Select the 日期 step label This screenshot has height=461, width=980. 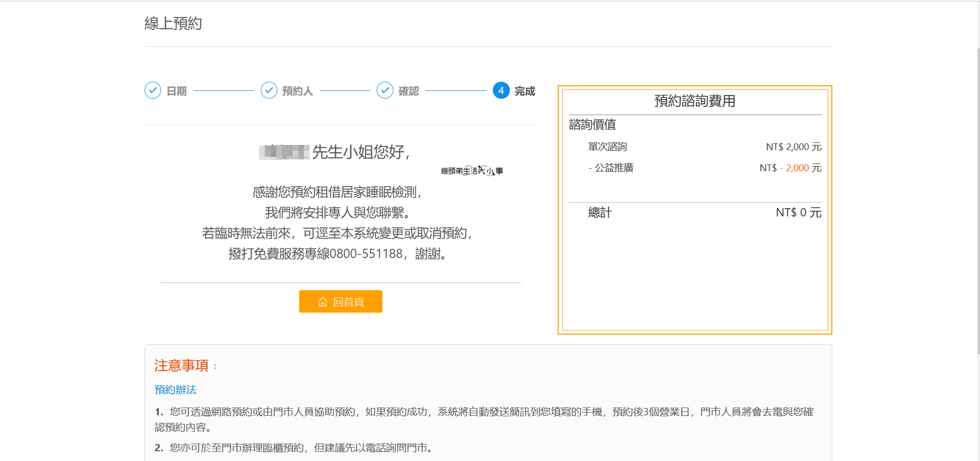pyautogui.click(x=176, y=91)
